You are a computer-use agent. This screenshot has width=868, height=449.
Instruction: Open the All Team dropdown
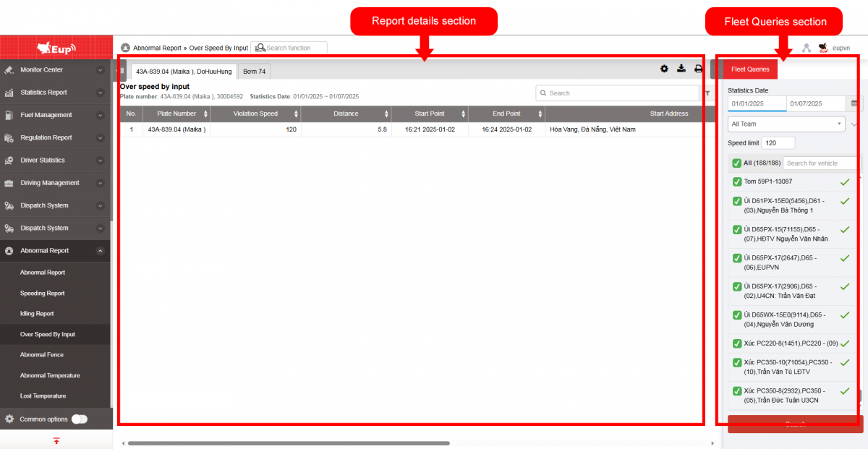[786, 124]
